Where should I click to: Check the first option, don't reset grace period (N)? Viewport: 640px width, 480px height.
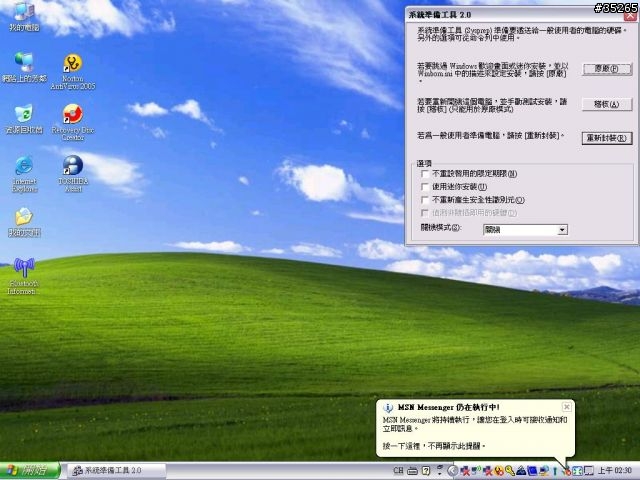click(425, 174)
